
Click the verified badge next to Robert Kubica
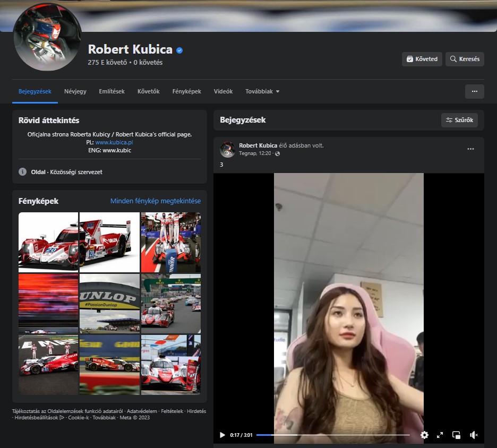click(x=179, y=49)
